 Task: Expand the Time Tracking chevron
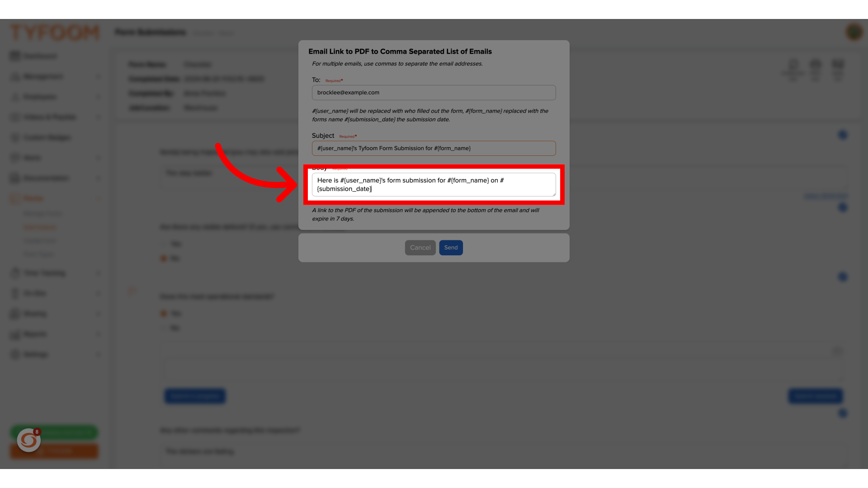[x=99, y=273]
